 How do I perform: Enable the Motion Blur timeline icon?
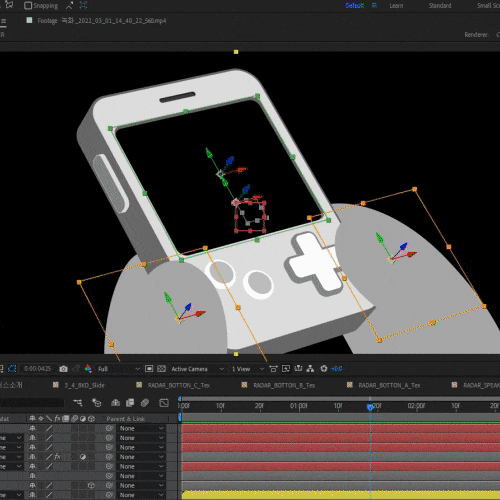(145, 403)
